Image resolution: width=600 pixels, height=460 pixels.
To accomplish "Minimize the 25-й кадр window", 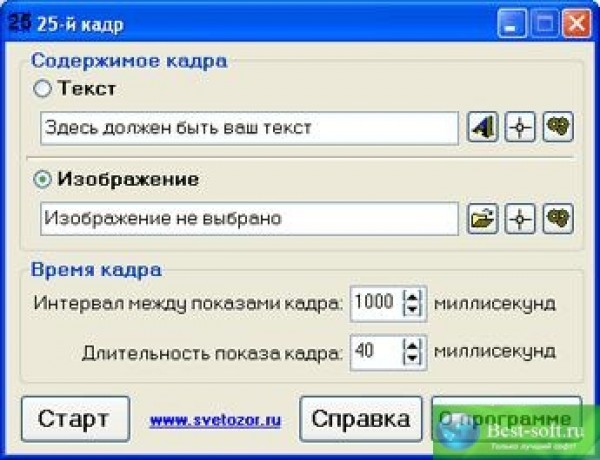I will (512, 24).
